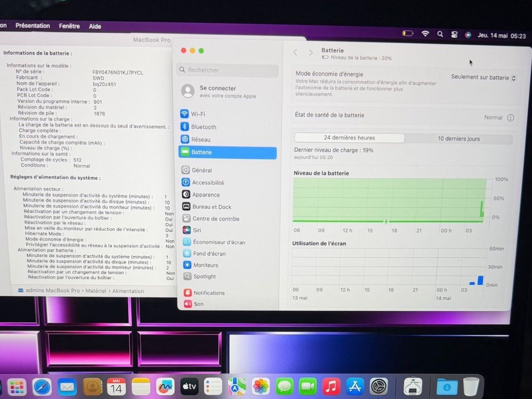Select Réseau in the settings sidebar
Image resolution: width=532 pixels, height=399 pixels.
tap(196, 140)
